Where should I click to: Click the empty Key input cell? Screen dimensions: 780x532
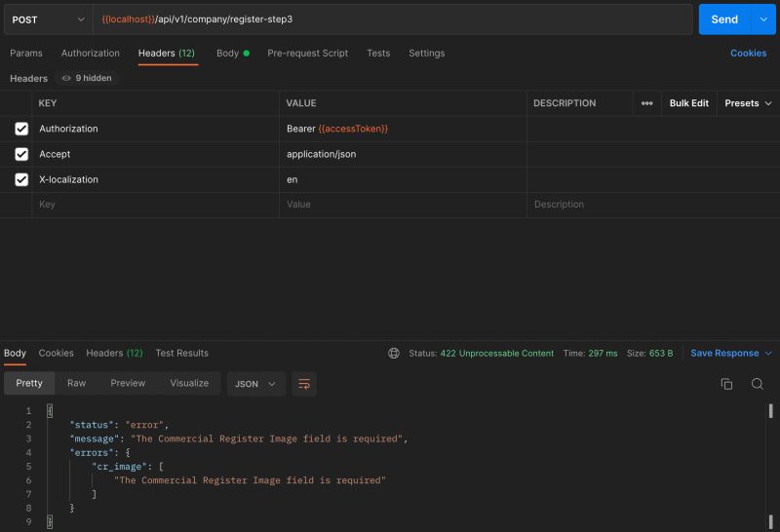(155, 205)
